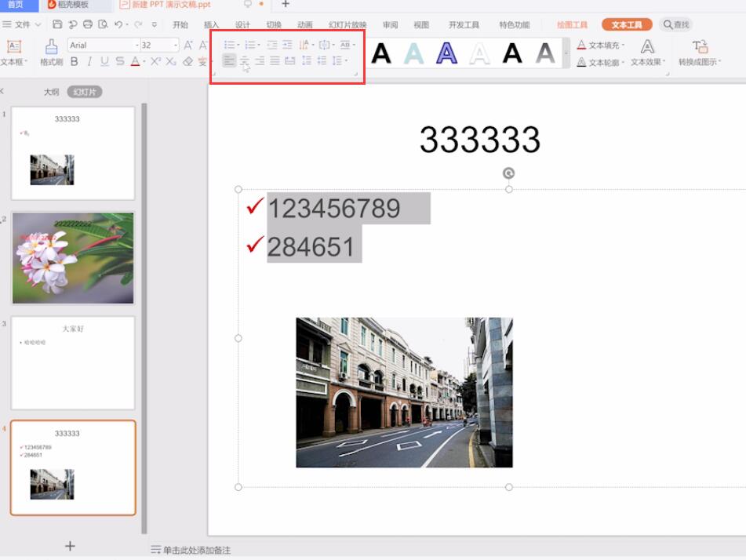
Task: Click the Text Effect (文本效果) A icon
Action: pos(647,46)
